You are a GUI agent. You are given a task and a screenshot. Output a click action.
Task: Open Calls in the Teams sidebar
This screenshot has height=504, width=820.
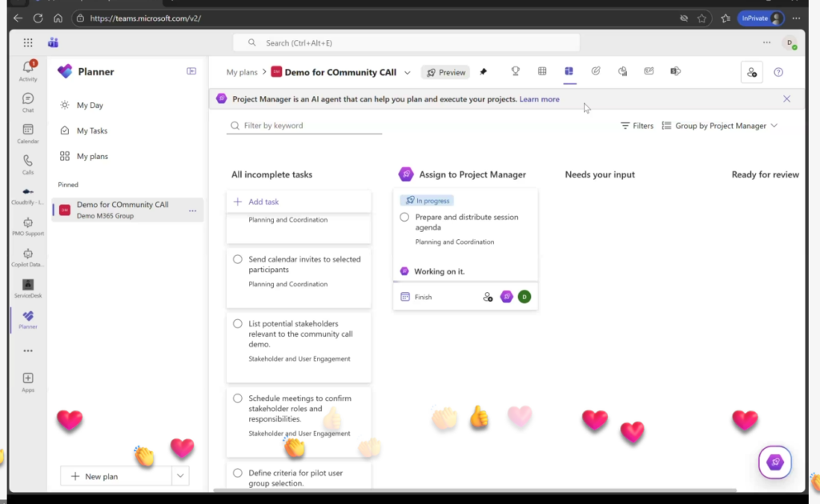click(x=28, y=165)
